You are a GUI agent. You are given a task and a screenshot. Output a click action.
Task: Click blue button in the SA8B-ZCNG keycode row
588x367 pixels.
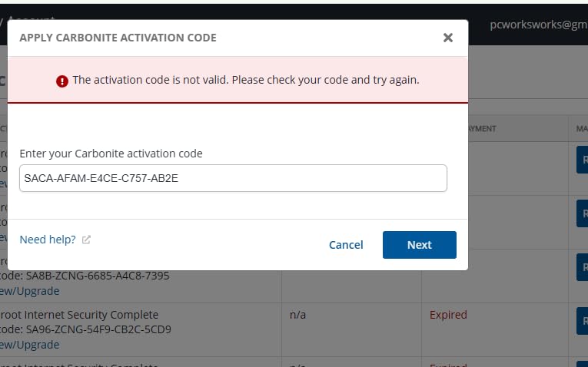[583, 267]
